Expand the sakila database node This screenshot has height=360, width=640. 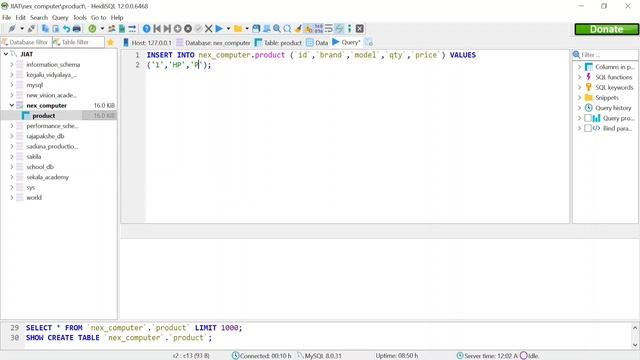tap(12, 156)
